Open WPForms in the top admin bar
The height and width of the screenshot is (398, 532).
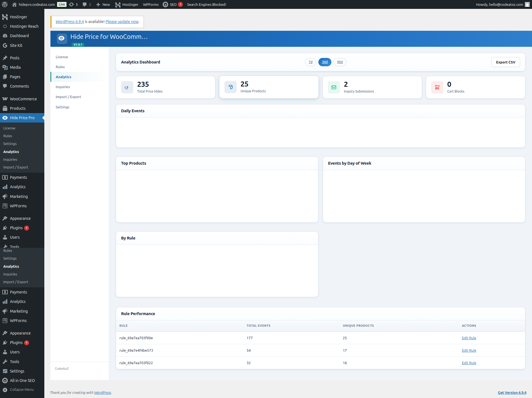pyautogui.click(x=151, y=4)
